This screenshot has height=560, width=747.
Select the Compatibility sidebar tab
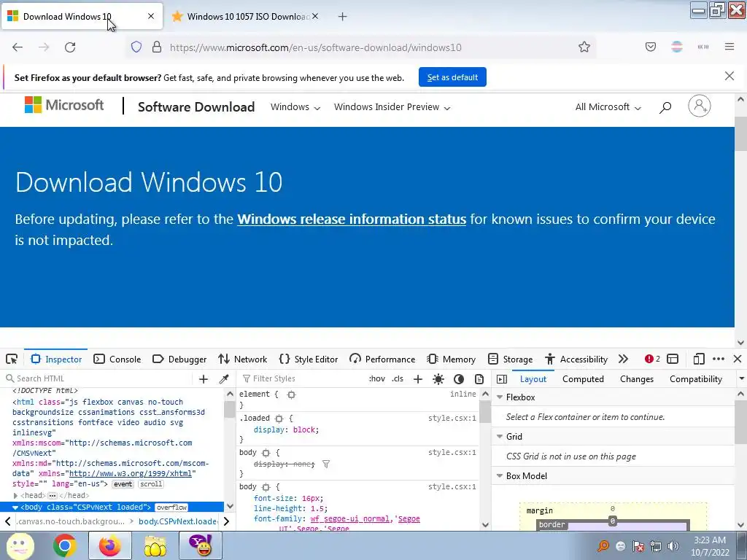coord(695,379)
